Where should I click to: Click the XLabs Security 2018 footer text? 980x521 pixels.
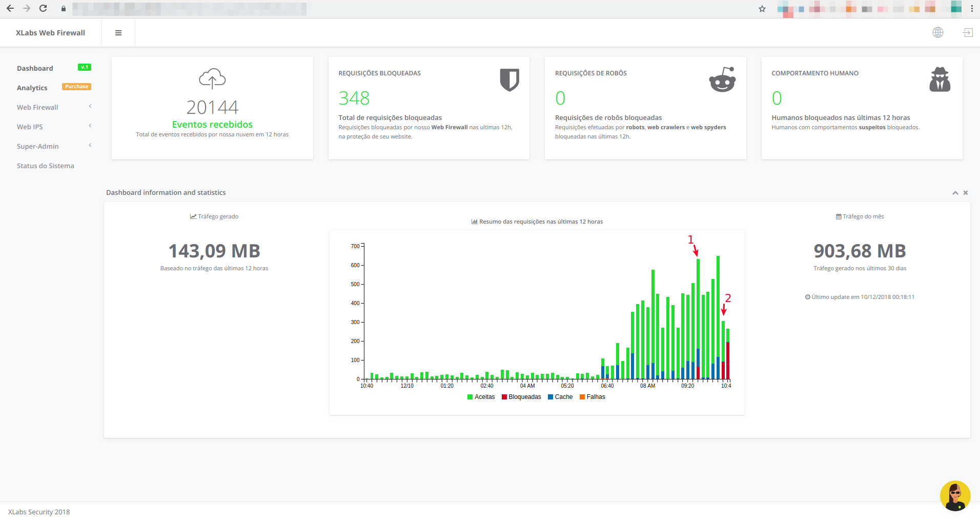tap(39, 512)
